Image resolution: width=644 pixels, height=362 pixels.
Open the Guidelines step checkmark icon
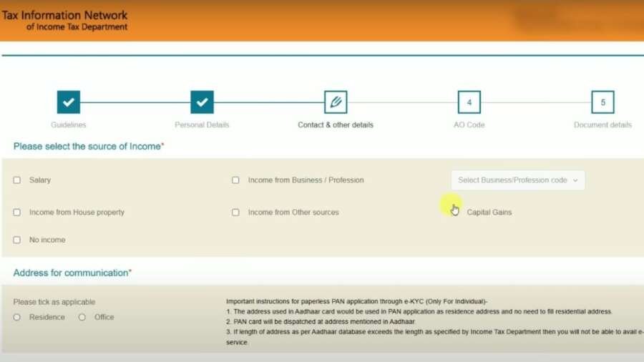pos(69,102)
